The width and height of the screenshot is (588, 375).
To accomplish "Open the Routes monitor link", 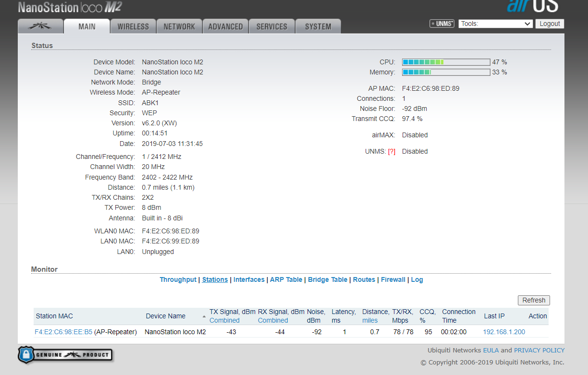I will (364, 279).
